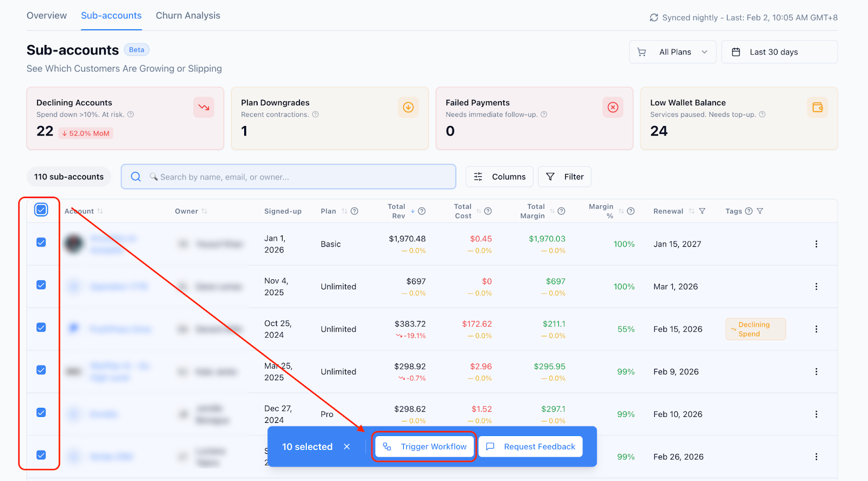868x481 pixels.
Task: Click the Trigger Workflow button
Action: click(424, 446)
